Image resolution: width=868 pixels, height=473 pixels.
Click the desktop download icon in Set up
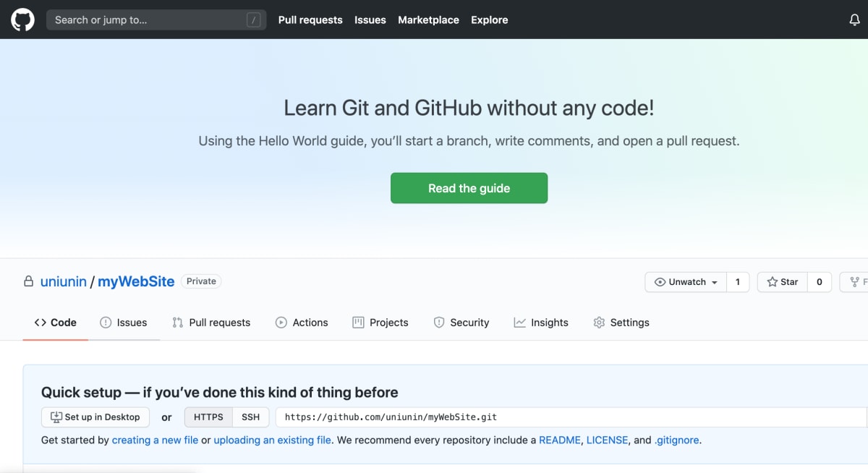56,417
